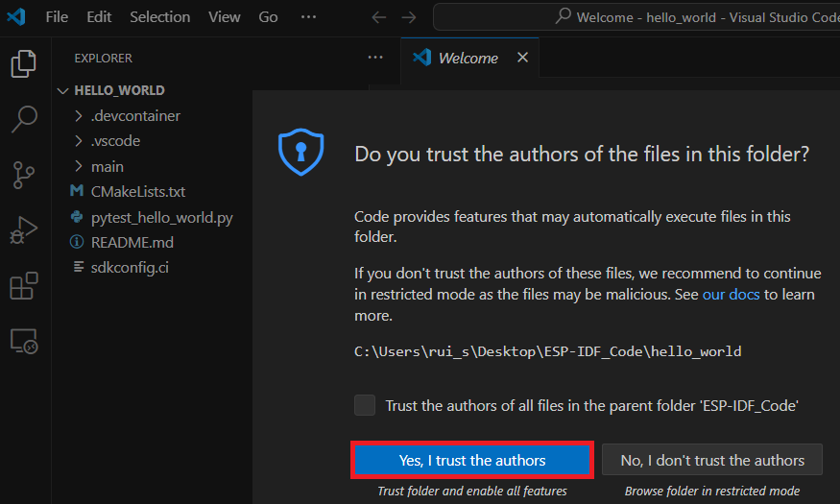Open the Selection menu
The width and height of the screenshot is (840, 504).
[160, 17]
